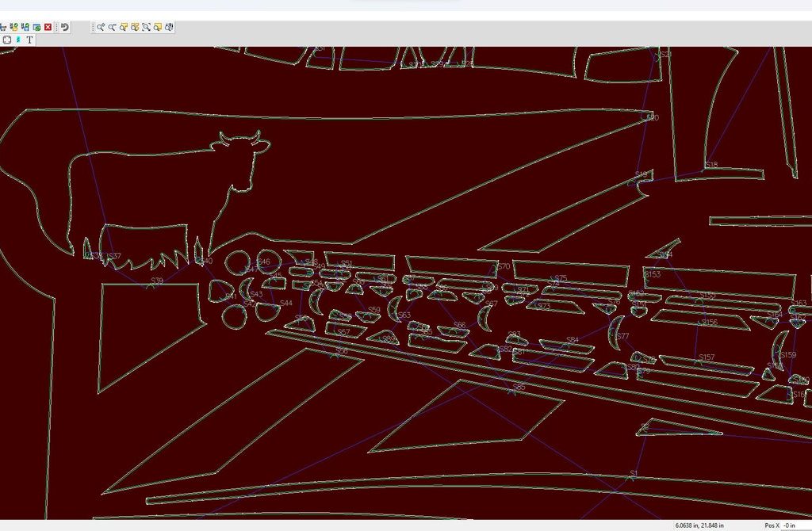Select the text T tool
This screenshot has height=531, width=812.
pos(30,40)
